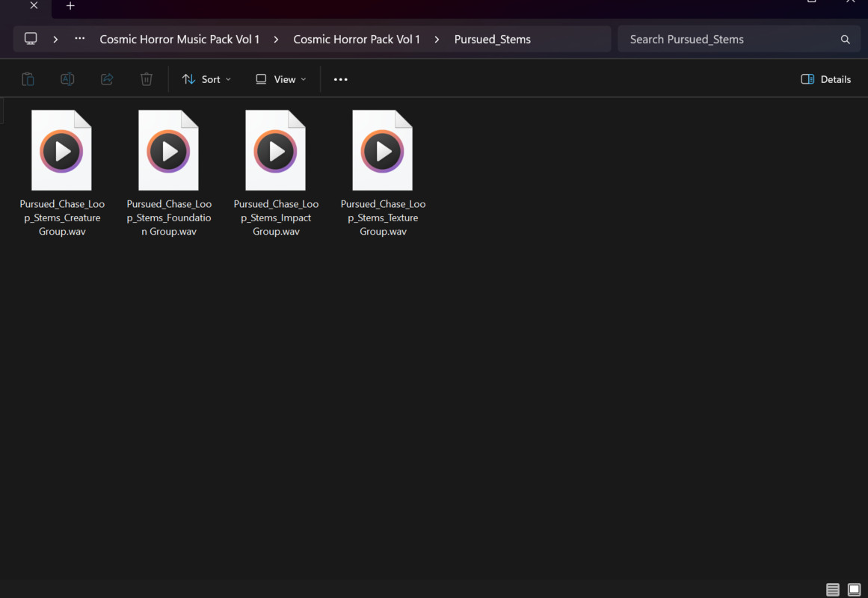Image resolution: width=868 pixels, height=598 pixels.
Task: Click the magnifier search icon
Action: pos(845,40)
